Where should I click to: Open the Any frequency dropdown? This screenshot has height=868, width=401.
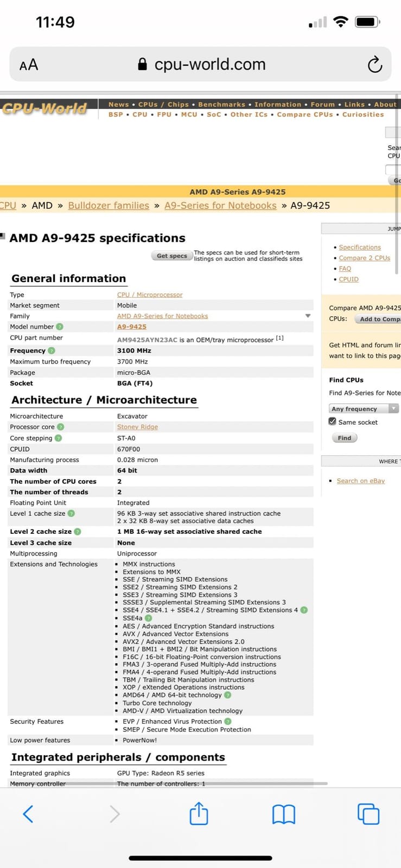[x=364, y=409]
